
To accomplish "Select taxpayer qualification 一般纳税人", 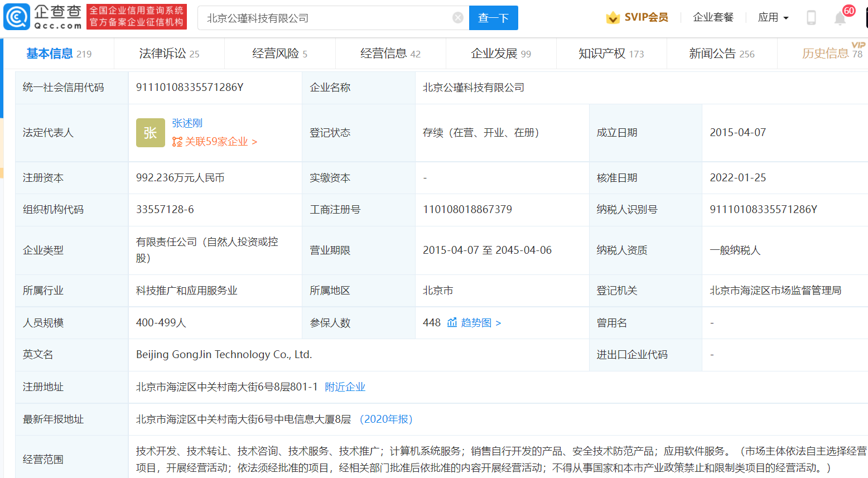I will pyautogui.click(x=735, y=250).
